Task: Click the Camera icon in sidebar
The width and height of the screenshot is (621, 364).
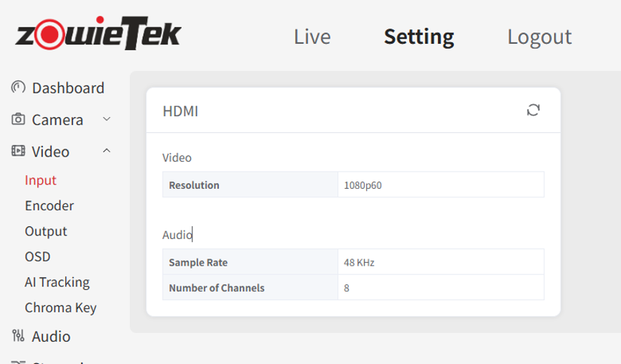Action: coord(18,119)
